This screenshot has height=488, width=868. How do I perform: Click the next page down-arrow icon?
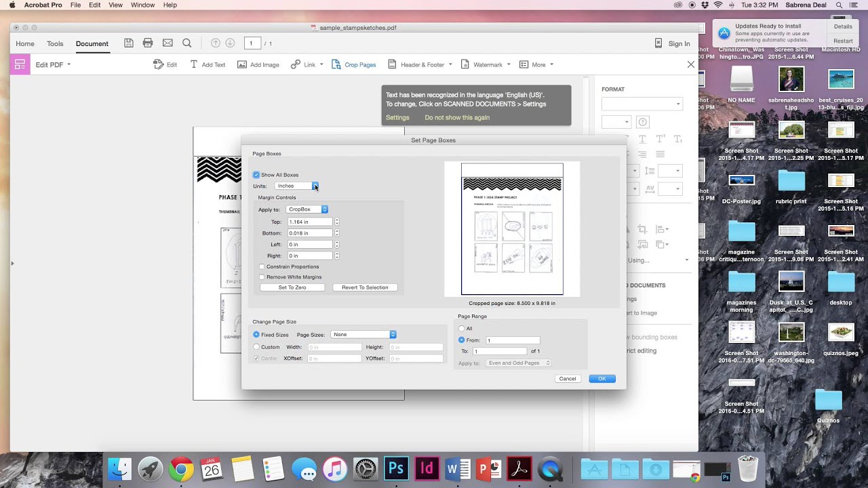point(230,43)
